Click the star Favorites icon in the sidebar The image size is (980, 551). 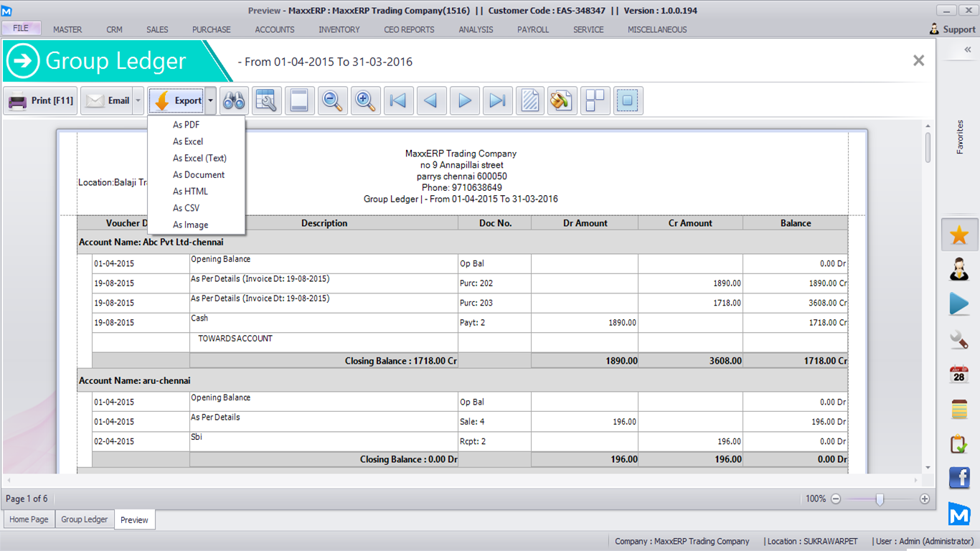click(x=959, y=235)
